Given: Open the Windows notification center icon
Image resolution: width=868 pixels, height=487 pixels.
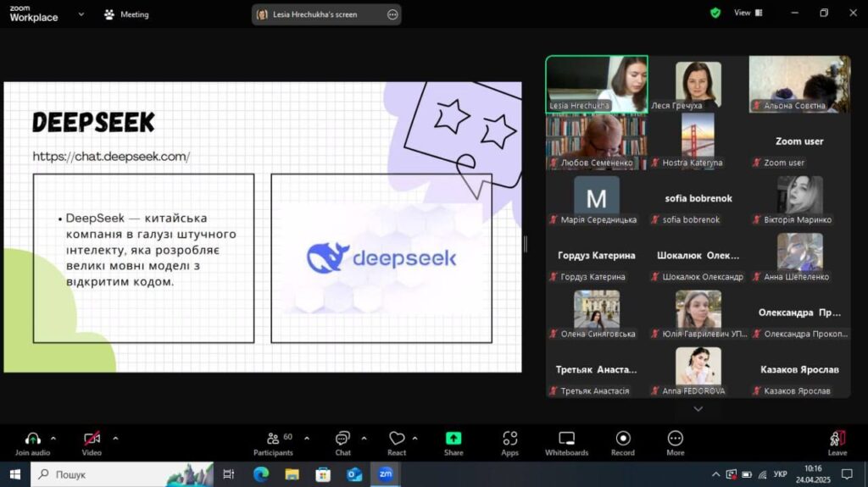Looking at the screenshot, I should point(847,474).
